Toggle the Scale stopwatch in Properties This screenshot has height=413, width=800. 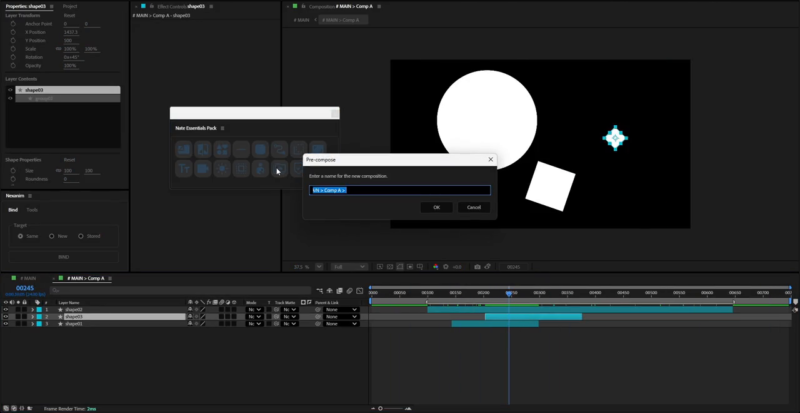13,48
